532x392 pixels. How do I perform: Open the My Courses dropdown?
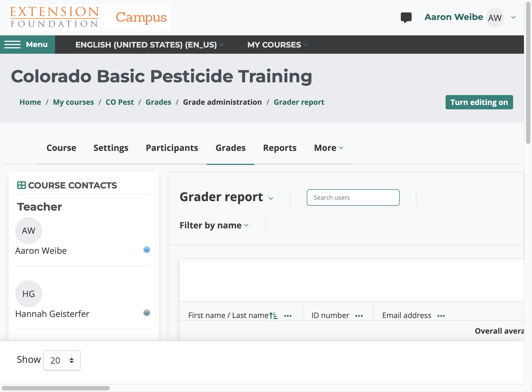(x=278, y=45)
